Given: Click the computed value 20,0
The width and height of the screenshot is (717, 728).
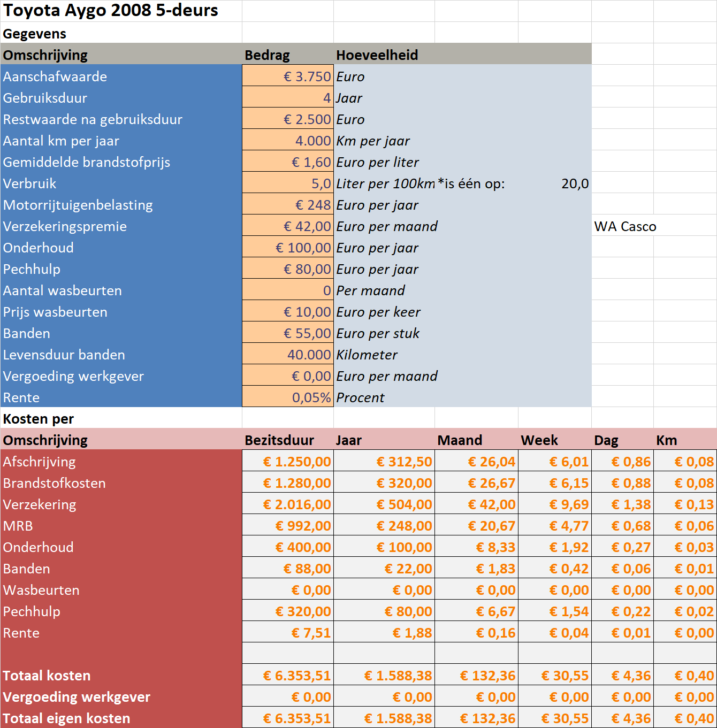Looking at the screenshot, I should (x=555, y=182).
